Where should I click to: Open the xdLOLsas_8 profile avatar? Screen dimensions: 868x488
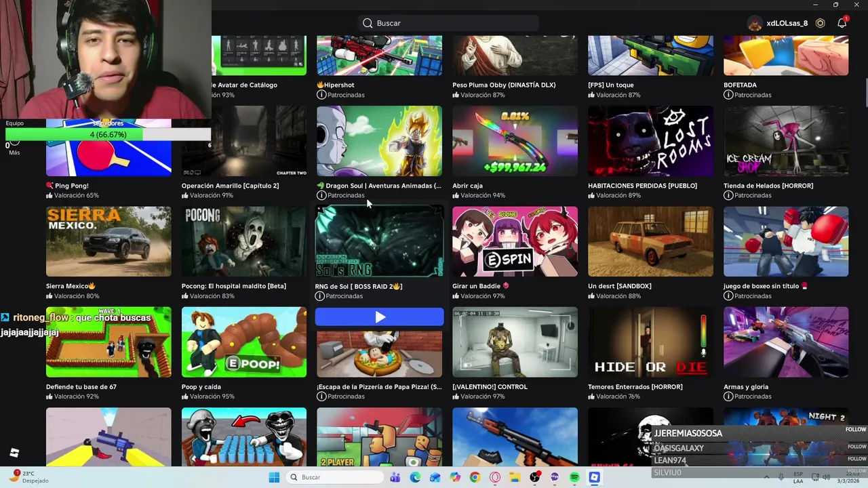(x=755, y=23)
